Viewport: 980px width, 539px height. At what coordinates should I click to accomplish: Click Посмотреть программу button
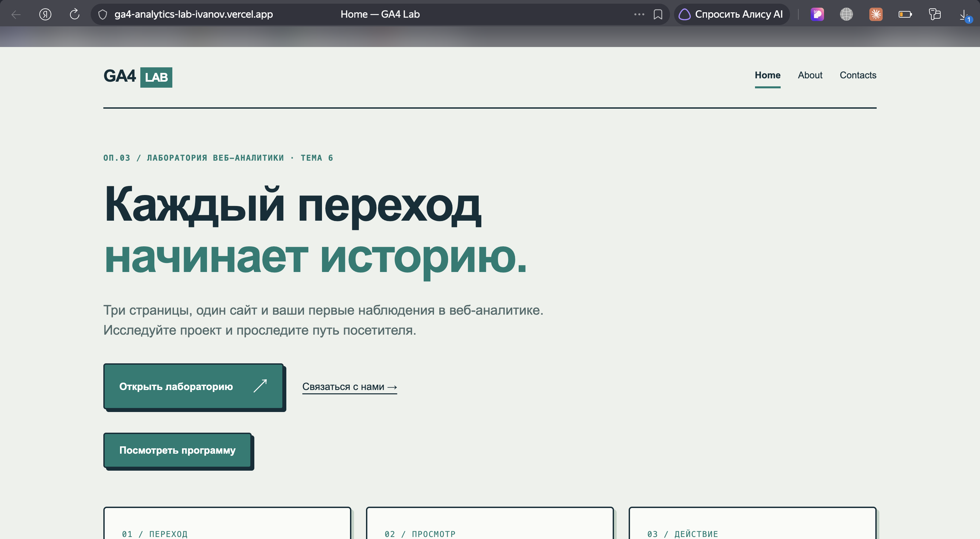177,450
